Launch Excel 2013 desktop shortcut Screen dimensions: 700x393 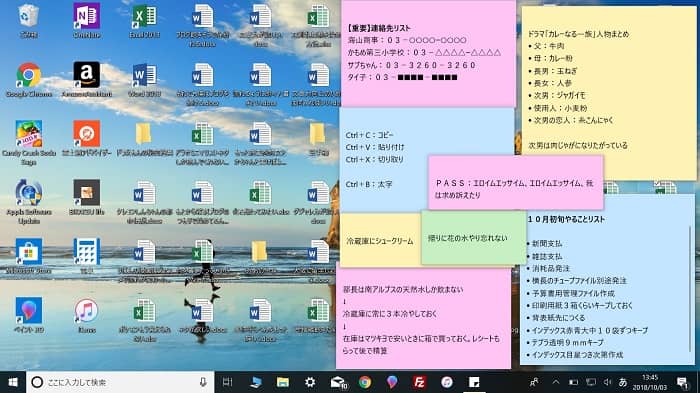coord(144,21)
